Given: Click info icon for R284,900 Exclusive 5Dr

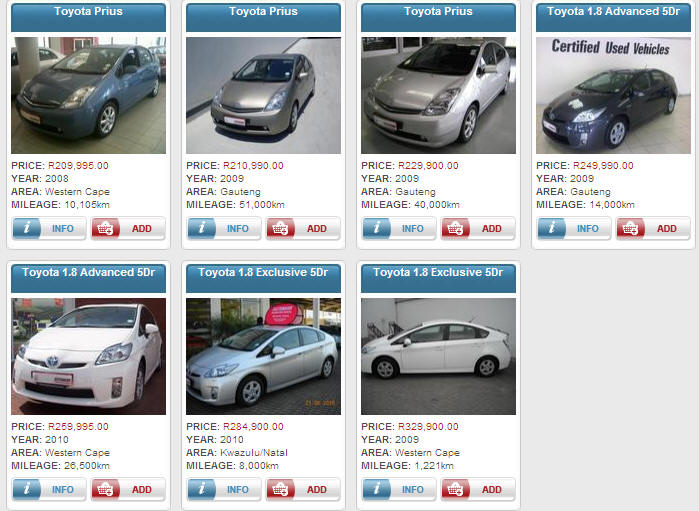Looking at the screenshot, I should coord(202,489).
